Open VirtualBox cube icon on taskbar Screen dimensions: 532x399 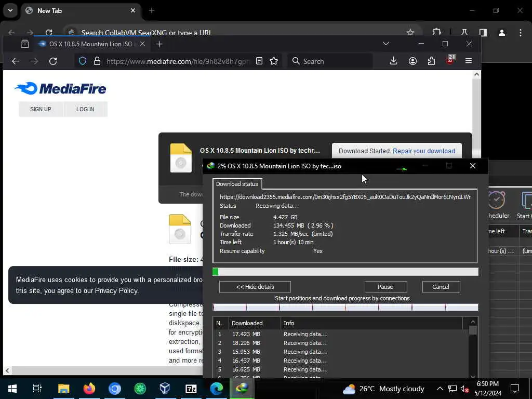click(x=165, y=389)
